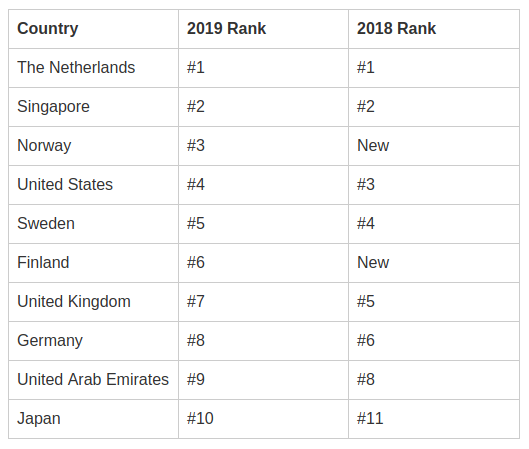Click Finland's 2018 rank "New" cell
Image resolution: width=529 pixels, height=449 pixels.
[x=434, y=263]
